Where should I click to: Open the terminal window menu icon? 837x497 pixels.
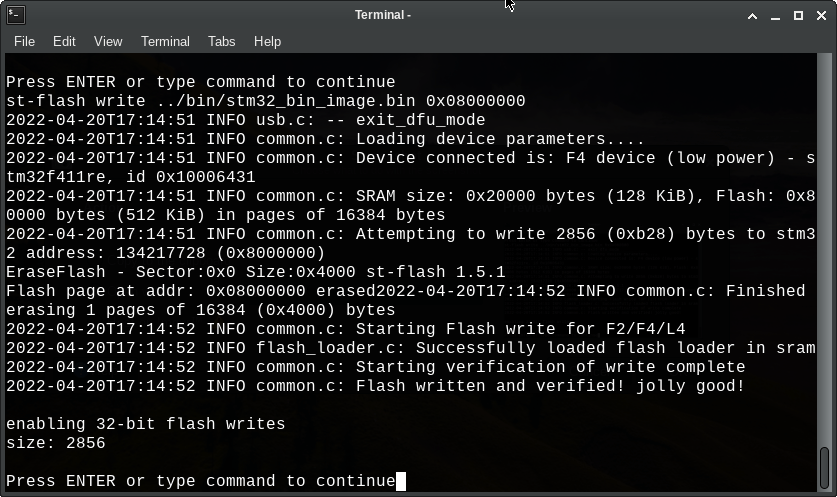[14, 15]
